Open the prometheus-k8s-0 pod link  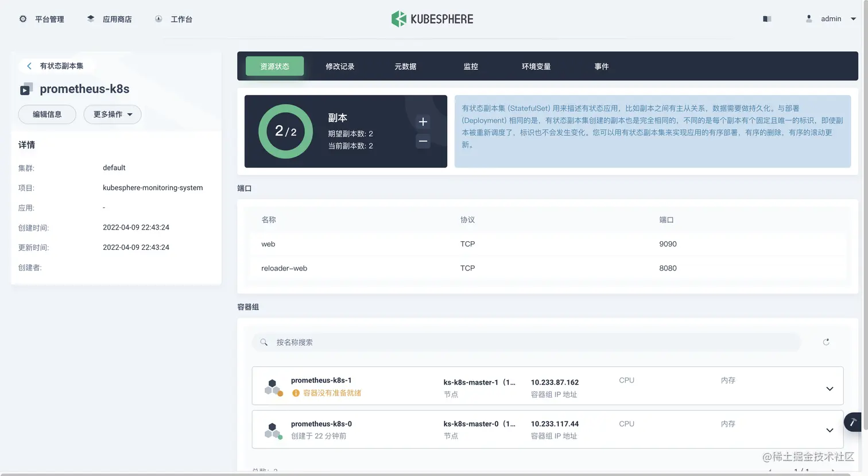click(x=321, y=424)
